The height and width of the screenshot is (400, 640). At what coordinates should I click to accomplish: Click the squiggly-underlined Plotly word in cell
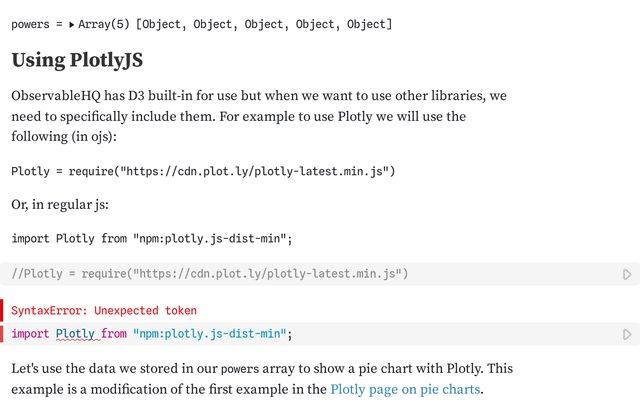[75, 334]
